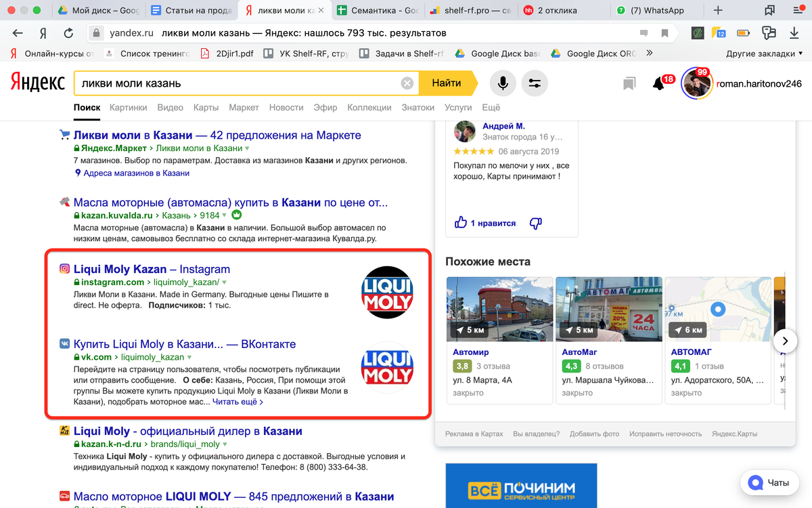Image resolution: width=812 pixels, height=508 pixels.
Task: Open Купить Liqui Moly в Казани VK result
Action: [185, 344]
